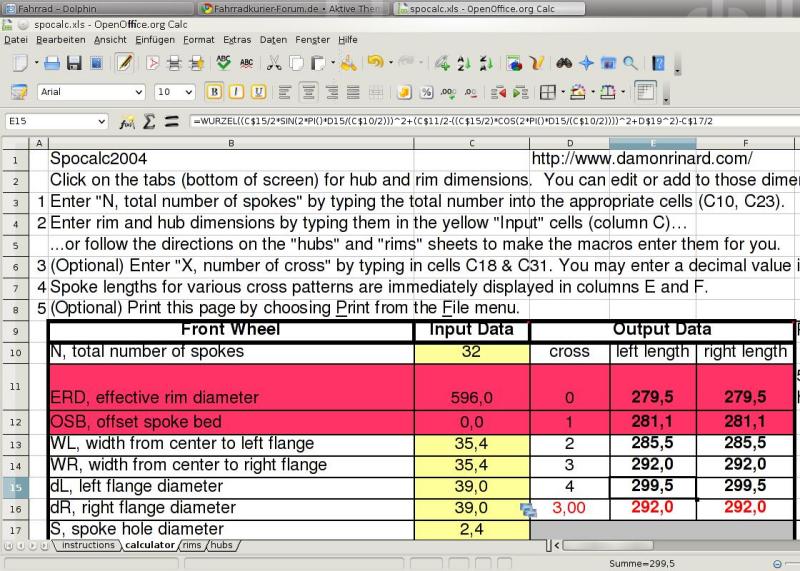800x571 pixels.
Task: Toggle bold formatting
Action: (x=214, y=92)
